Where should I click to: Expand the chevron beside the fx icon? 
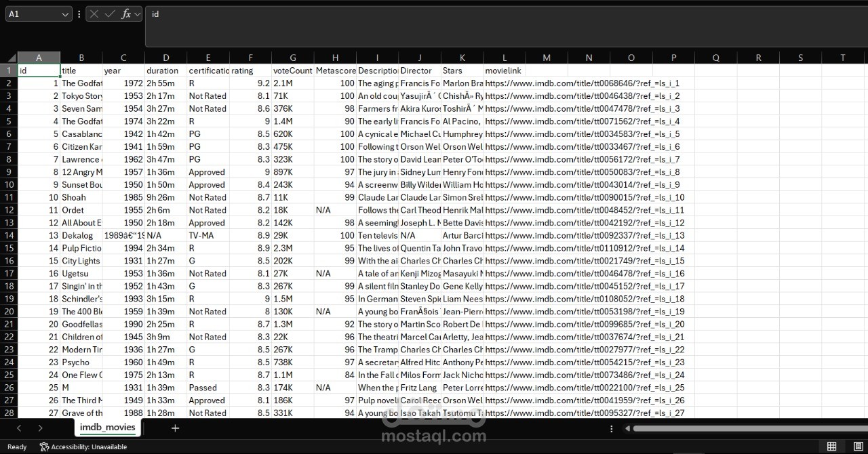138,14
